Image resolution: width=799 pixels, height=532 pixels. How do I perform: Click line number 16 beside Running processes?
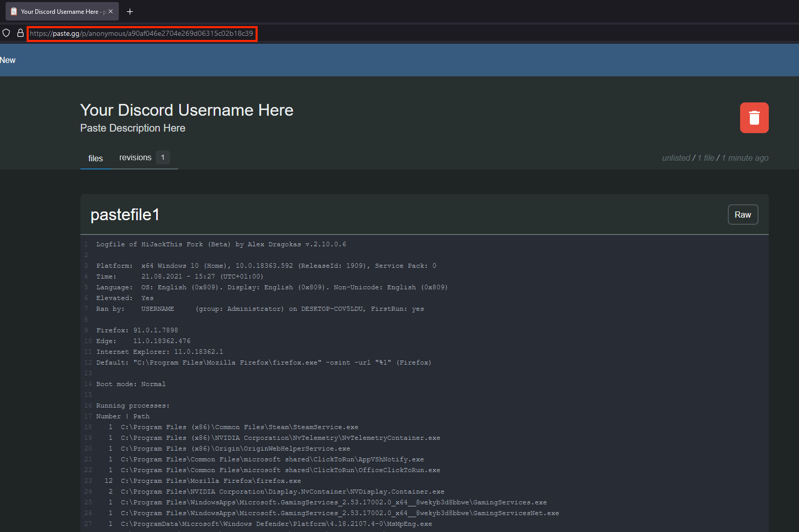(x=88, y=406)
